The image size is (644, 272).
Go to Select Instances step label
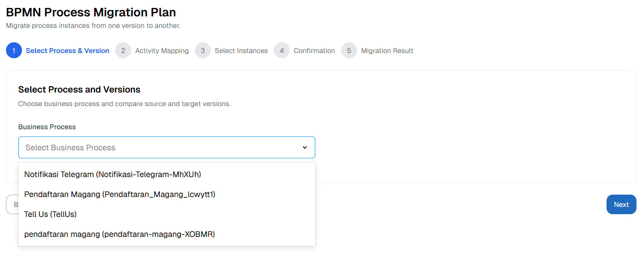[241, 51]
